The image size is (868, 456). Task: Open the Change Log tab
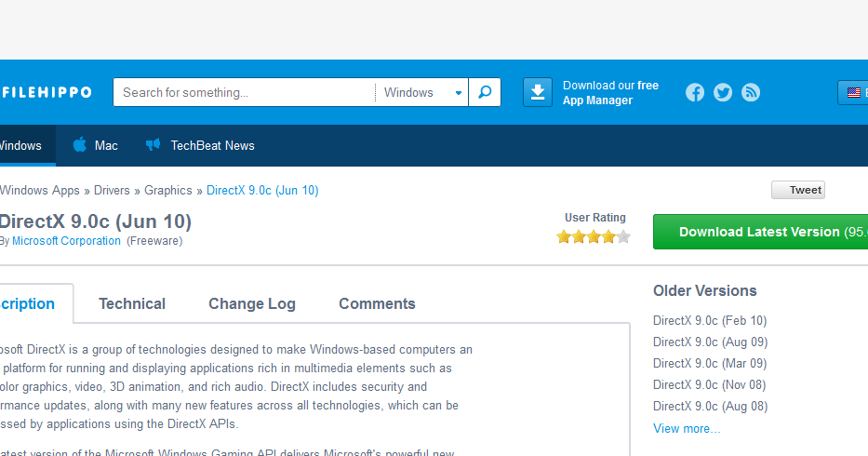(x=252, y=303)
